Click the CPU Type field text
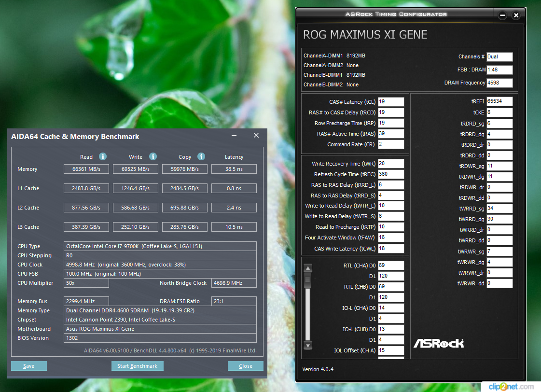Viewport: 541px width, 392px height. [160, 246]
